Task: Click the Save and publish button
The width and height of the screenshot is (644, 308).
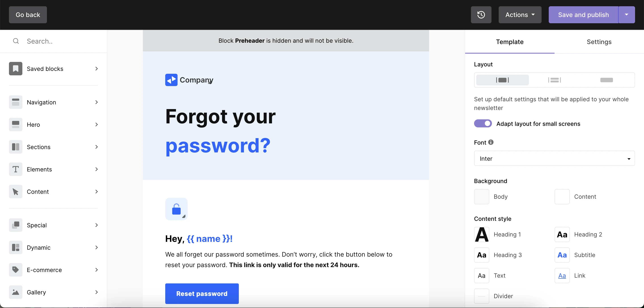Action: click(583, 15)
